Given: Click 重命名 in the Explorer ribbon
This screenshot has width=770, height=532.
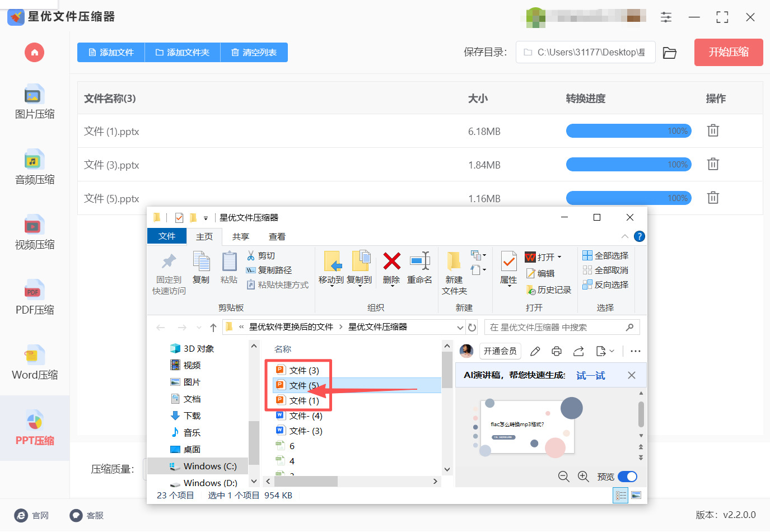Looking at the screenshot, I should 419,268.
